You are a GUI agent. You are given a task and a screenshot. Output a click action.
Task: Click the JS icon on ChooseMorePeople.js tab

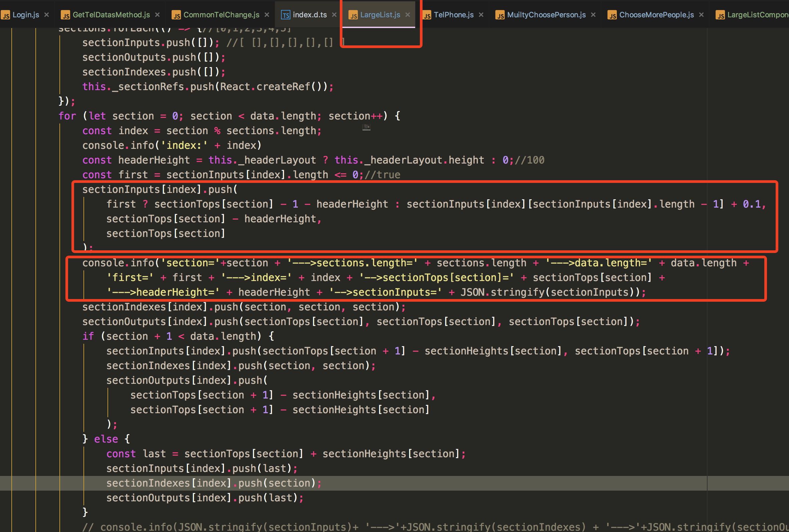[x=613, y=15]
